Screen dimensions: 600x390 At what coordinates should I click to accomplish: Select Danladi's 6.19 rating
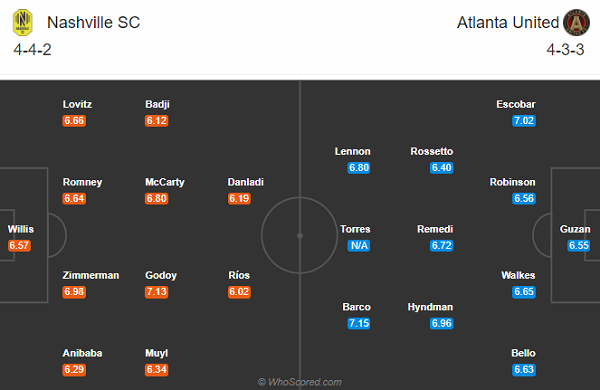[239, 199]
